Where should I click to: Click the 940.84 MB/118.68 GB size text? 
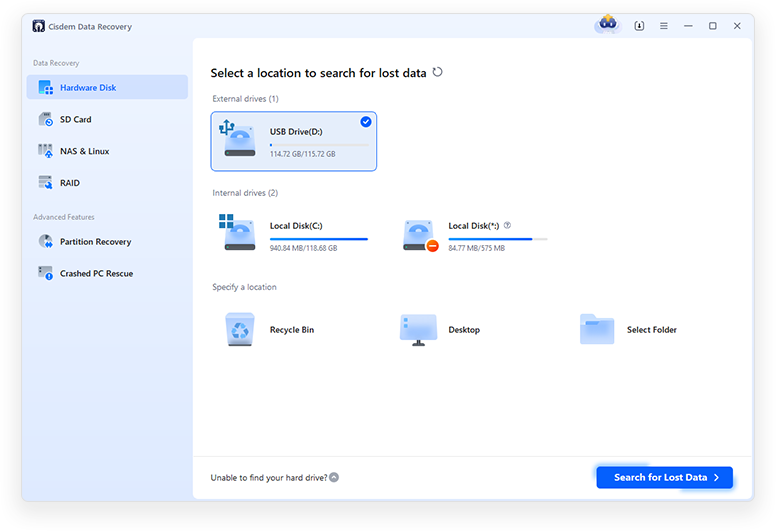303,248
